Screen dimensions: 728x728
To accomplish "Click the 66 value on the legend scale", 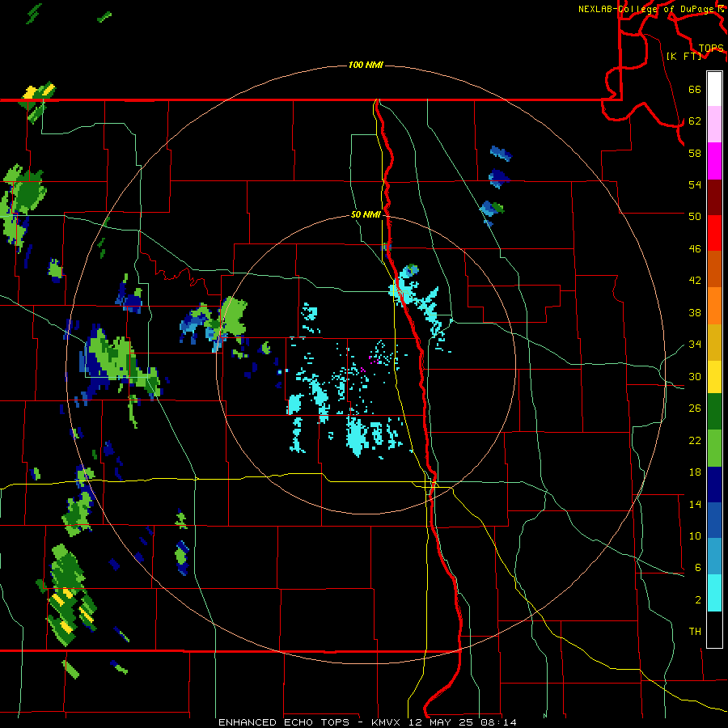I will pos(695,89).
